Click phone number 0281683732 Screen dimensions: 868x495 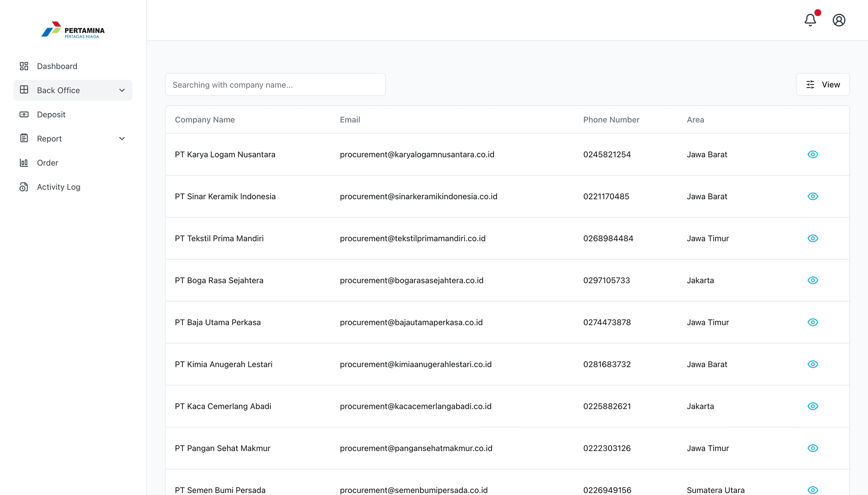(607, 365)
